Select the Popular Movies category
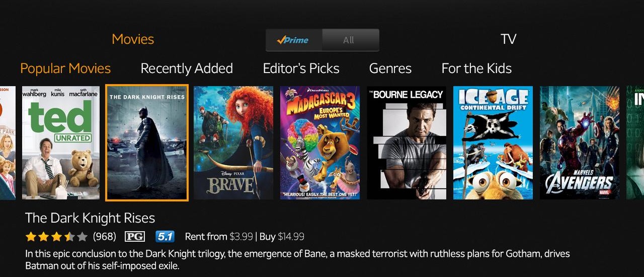This screenshot has height=277, width=644. pyautogui.click(x=65, y=68)
